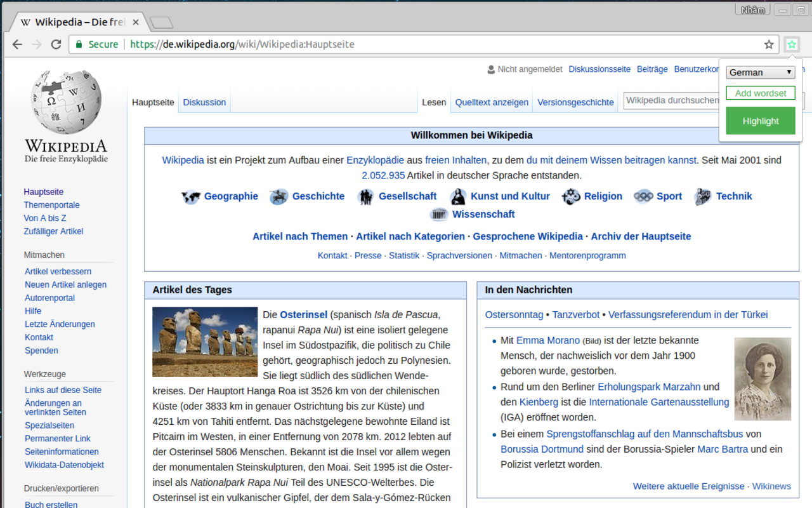The image size is (812, 508).
Task: Click the Sprachversionen link
Action: tap(459, 256)
